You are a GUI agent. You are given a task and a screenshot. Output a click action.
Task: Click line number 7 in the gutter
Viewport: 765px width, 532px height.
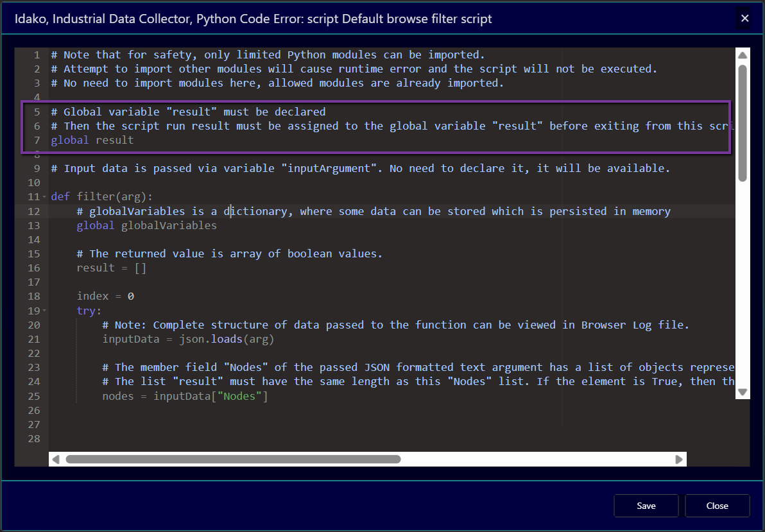coord(37,140)
